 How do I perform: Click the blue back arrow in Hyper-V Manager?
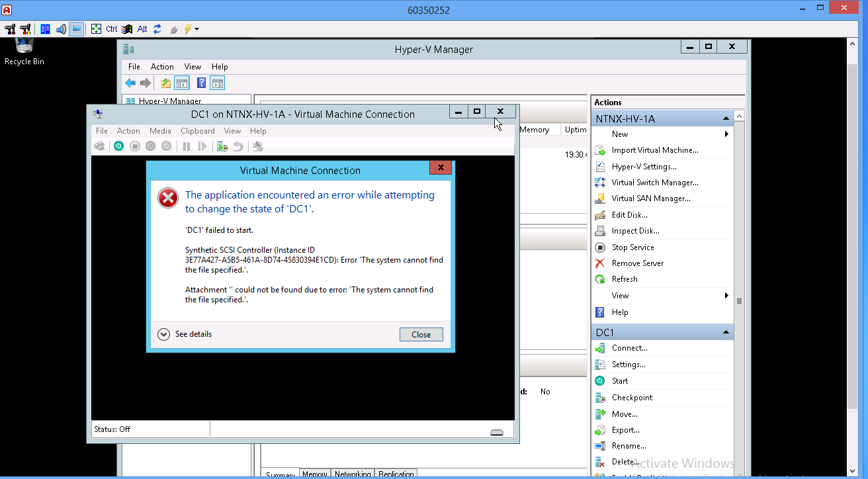130,83
